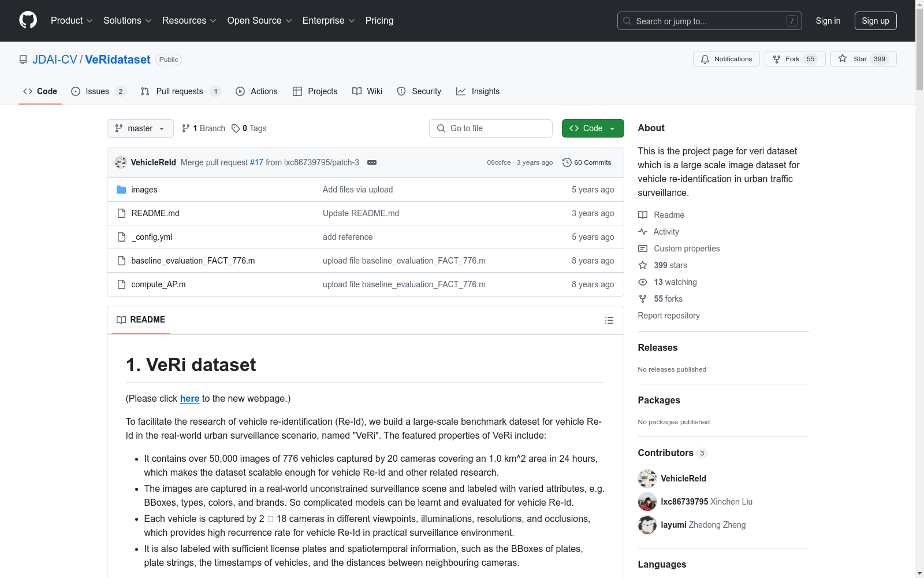The height and width of the screenshot is (578, 924).
Task: Open the compute_AP.m file
Action: click(158, 284)
